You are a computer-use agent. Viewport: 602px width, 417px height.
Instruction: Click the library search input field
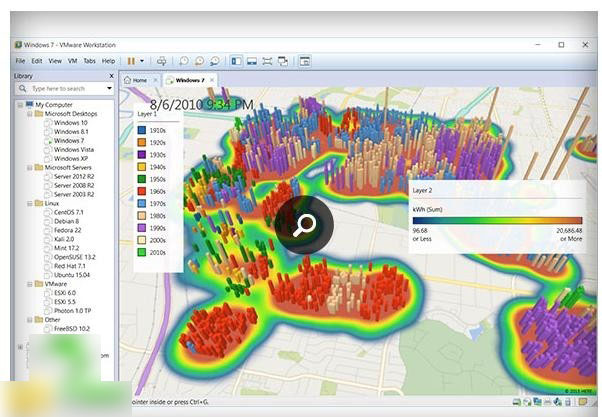click(62, 89)
